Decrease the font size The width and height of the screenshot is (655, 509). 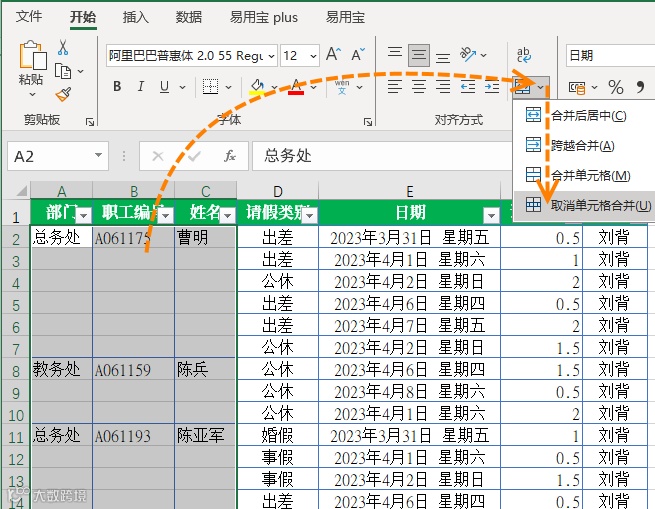tap(358, 54)
